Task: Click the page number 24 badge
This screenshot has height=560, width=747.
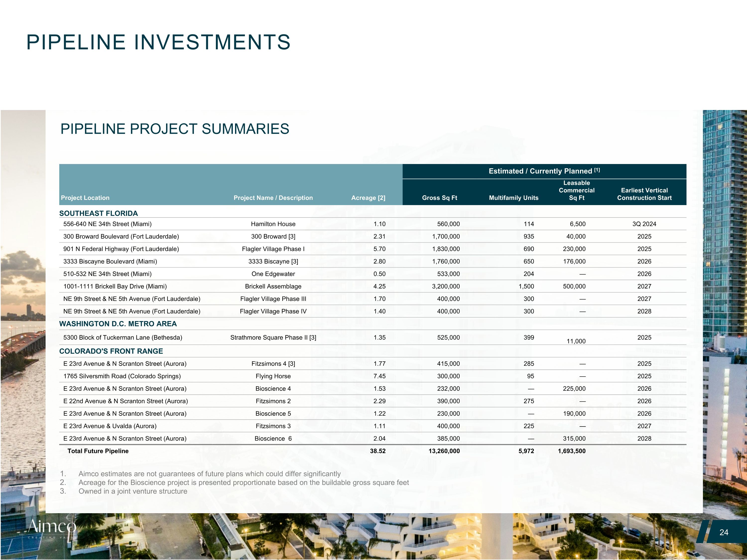Action: coord(724,532)
